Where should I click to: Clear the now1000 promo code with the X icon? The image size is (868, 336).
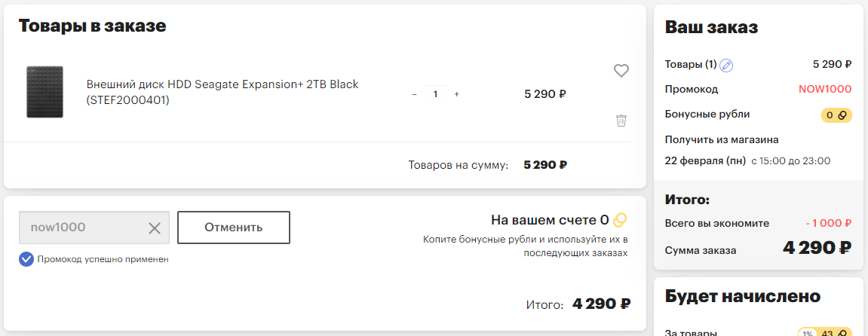pyautogui.click(x=155, y=228)
